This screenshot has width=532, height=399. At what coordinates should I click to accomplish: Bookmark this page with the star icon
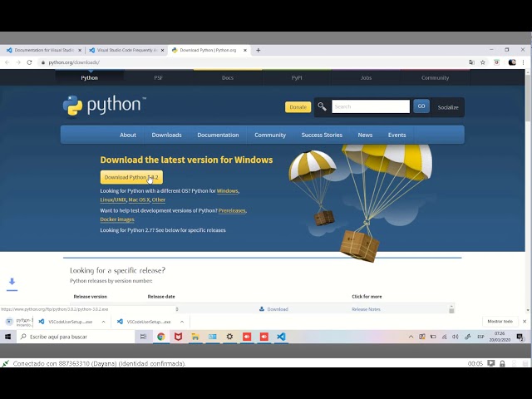tap(483, 62)
